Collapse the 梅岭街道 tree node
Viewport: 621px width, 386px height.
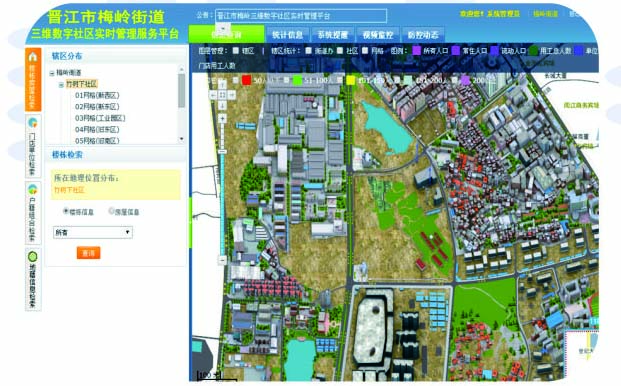coord(52,73)
